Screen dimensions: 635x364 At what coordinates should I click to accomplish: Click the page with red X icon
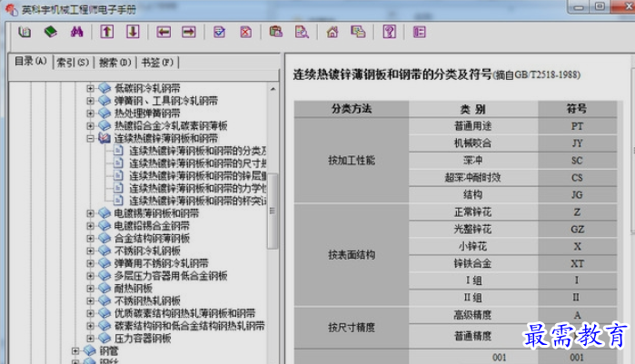point(246,32)
